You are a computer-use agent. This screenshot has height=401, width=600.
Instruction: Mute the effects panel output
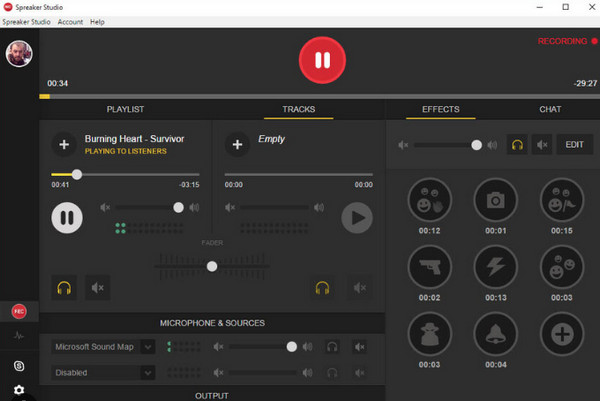[x=542, y=145]
